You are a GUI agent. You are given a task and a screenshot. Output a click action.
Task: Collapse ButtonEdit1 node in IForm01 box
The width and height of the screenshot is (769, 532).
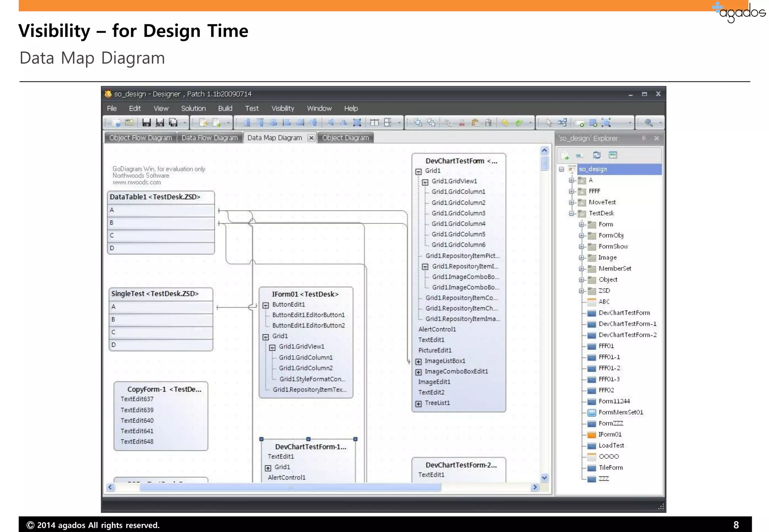tap(265, 305)
